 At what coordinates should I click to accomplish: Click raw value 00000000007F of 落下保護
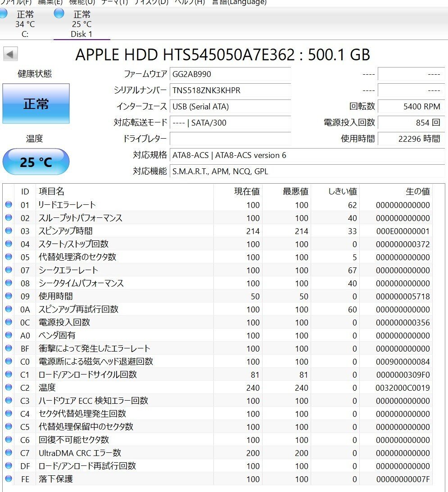[x=403, y=479]
